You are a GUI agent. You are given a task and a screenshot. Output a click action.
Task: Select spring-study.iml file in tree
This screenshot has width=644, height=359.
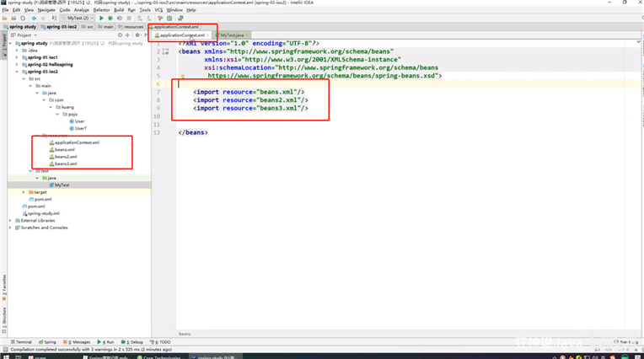41,213
